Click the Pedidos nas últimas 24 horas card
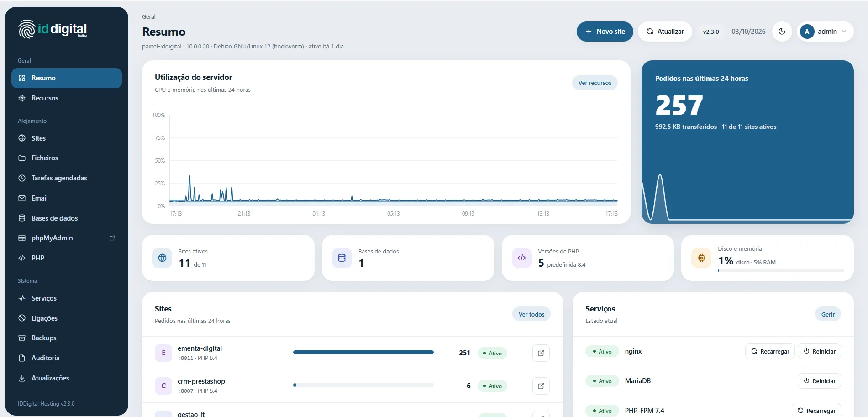Viewport: 868px width, 417px height. [747, 142]
